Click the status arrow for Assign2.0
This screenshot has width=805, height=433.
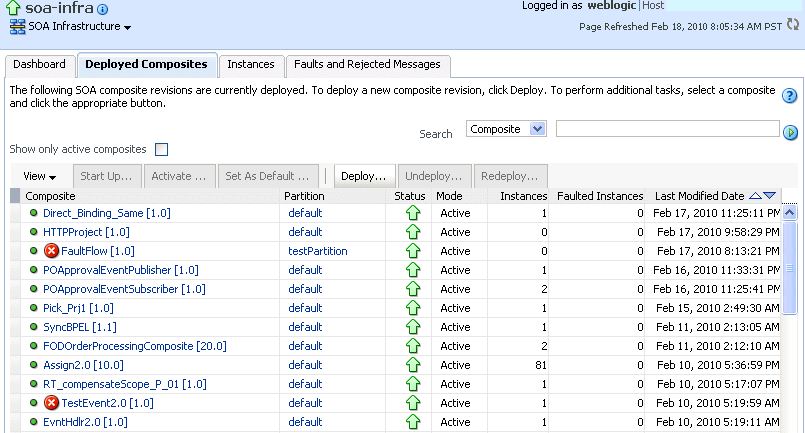pyautogui.click(x=413, y=365)
